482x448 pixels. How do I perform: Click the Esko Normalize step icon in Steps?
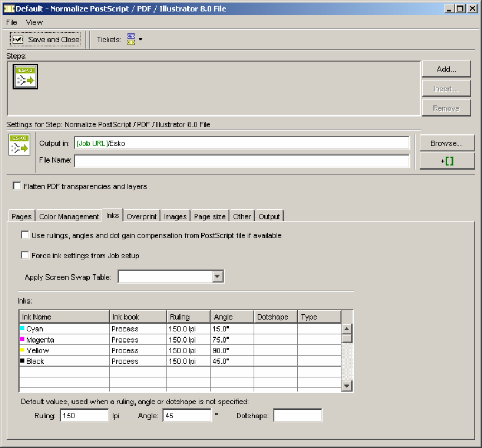[x=26, y=76]
